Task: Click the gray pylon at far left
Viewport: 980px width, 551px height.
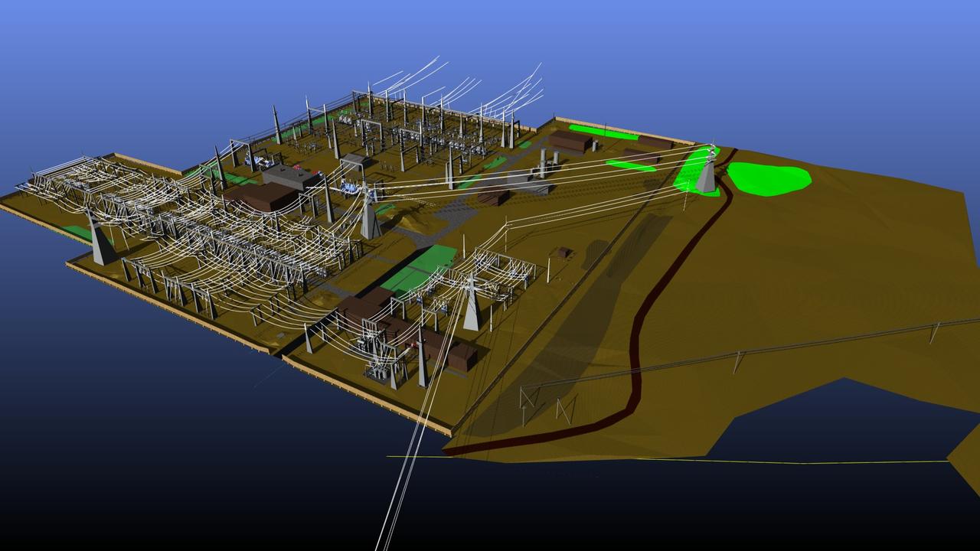Action: [x=100, y=245]
